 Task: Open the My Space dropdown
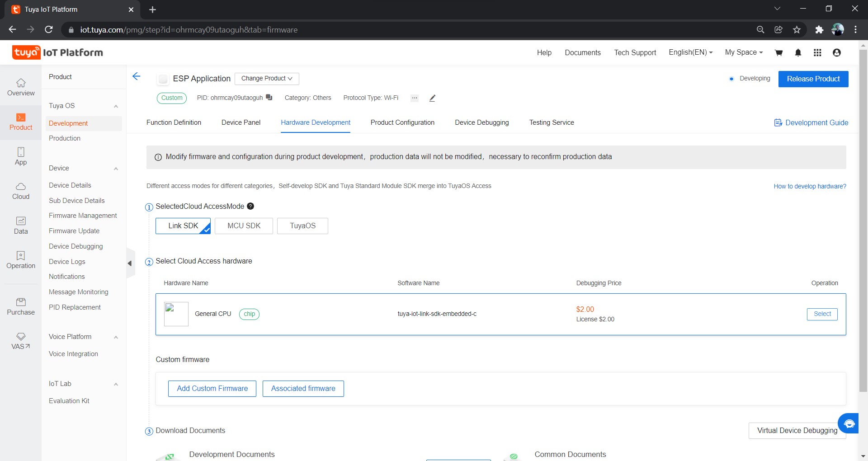[744, 52]
